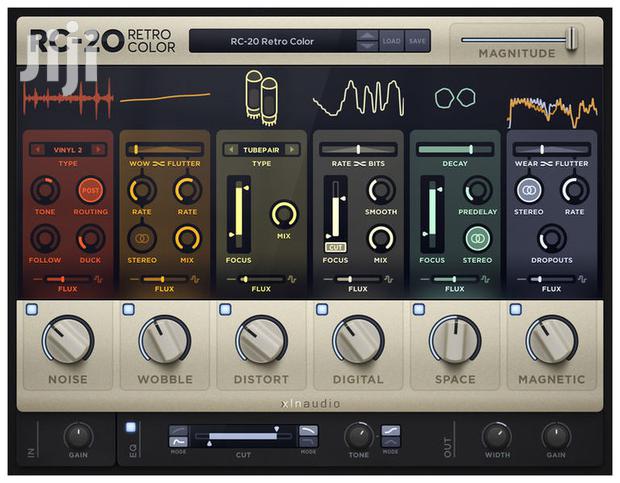Click the Noise TONE knob
This screenshot has height=483, width=620.
pyautogui.click(x=45, y=190)
